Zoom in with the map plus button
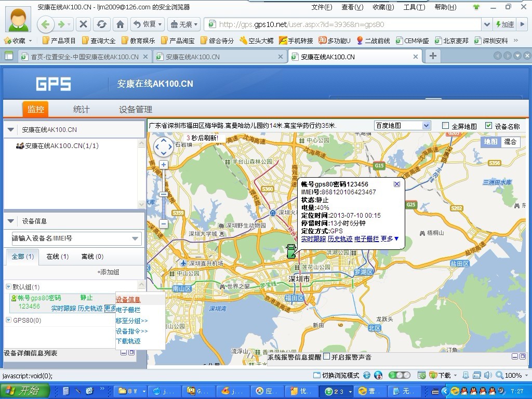 [x=163, y=165]
